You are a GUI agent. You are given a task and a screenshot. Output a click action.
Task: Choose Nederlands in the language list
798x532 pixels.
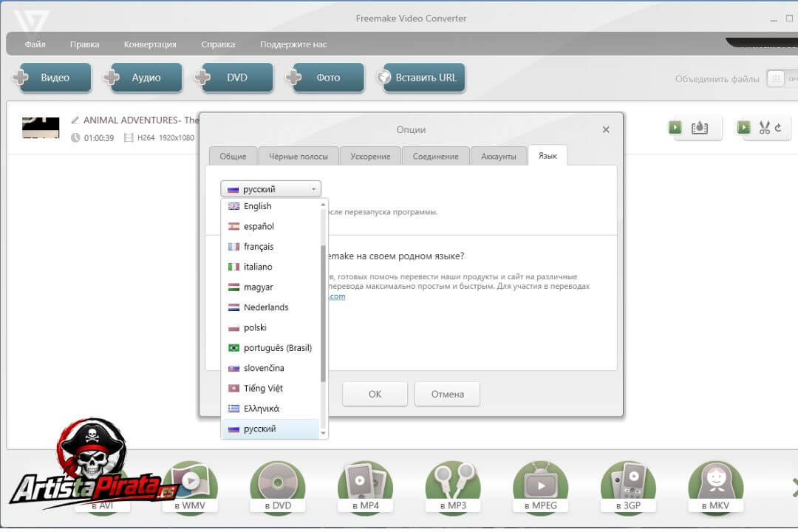pyautogui.click(x=271, y=307)
